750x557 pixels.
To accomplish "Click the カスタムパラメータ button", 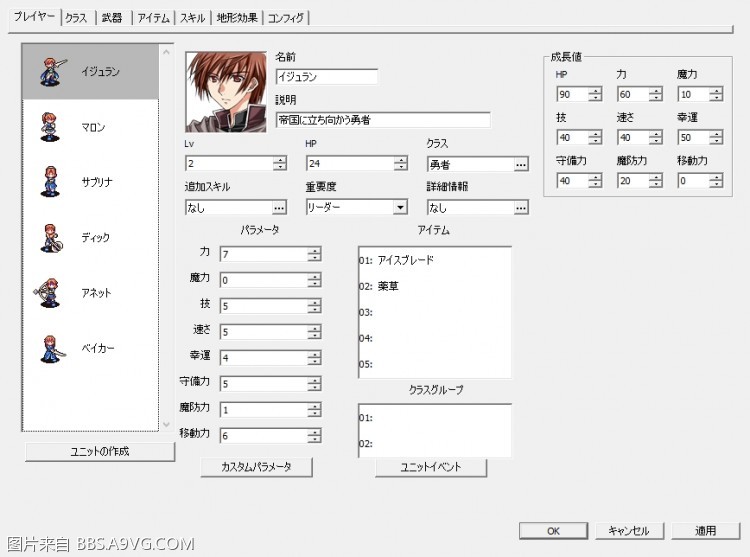I will (x=256, y=467).
